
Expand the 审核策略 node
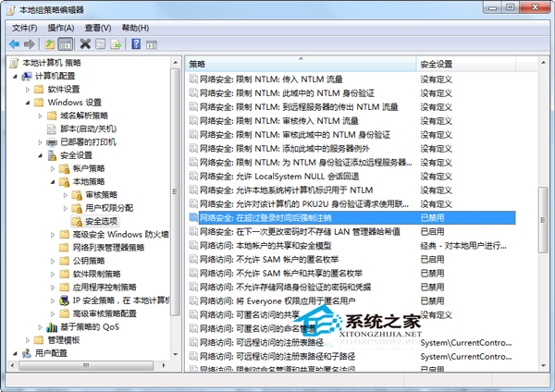65,195
